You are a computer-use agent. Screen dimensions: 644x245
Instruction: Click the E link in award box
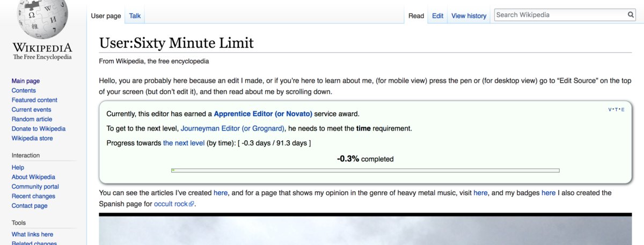[x=623, y=110]
